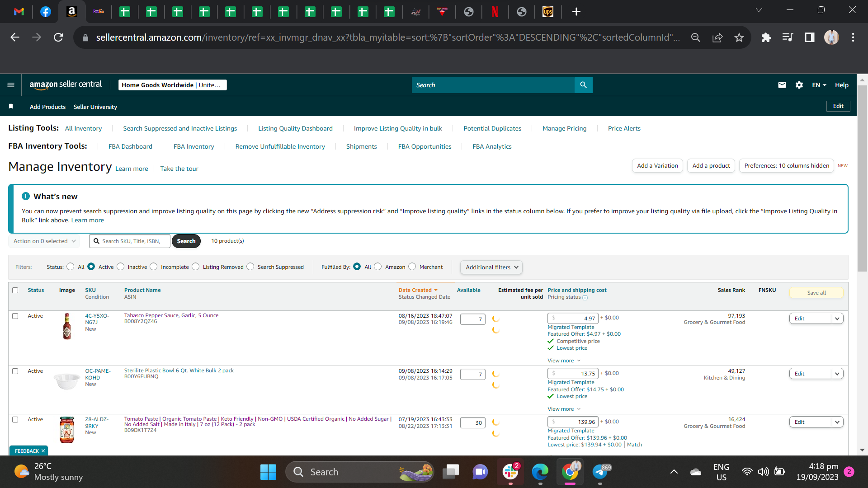Open the Listing Quality Dashboard link

[295, 128]
